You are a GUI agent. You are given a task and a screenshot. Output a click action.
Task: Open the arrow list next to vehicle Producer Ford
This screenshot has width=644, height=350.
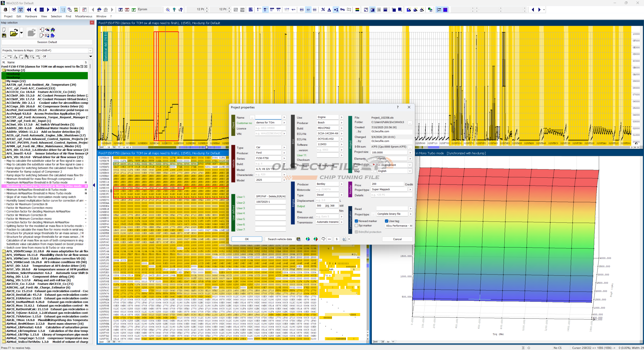[x=284, y=153]
